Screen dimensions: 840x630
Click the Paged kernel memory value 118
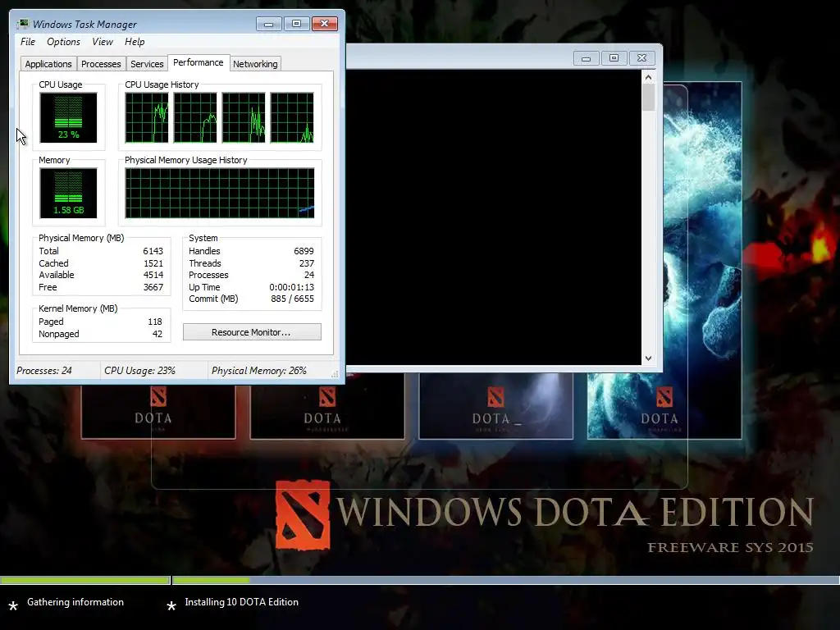click(155, 322)
